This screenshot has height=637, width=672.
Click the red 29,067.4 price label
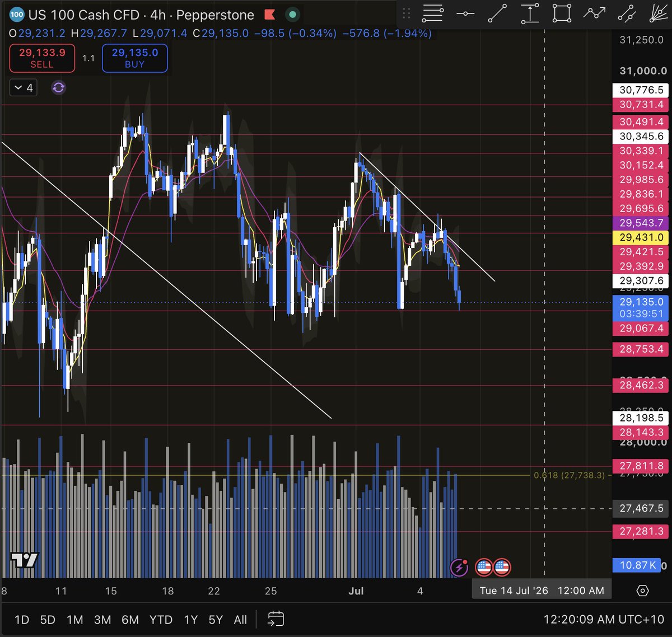point(641,328)
